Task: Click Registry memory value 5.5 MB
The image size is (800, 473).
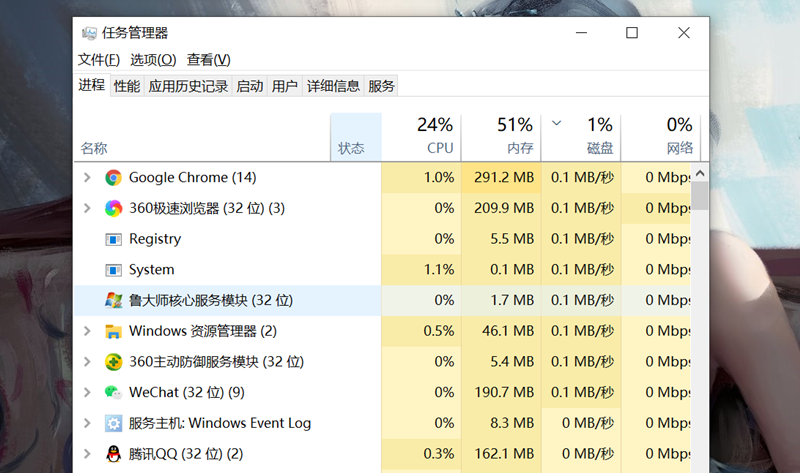Action: (512, 239)
